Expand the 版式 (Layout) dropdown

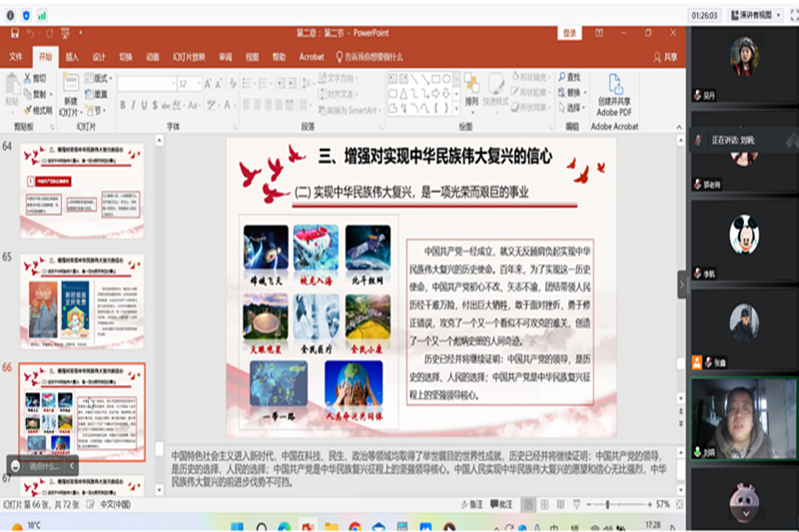pos(99,78)
